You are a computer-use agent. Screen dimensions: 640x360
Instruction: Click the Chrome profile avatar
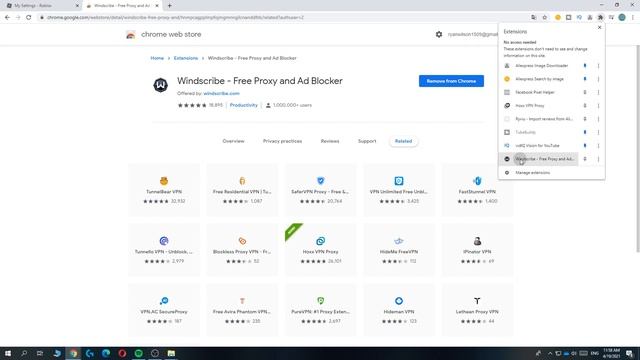click(622, 18)
